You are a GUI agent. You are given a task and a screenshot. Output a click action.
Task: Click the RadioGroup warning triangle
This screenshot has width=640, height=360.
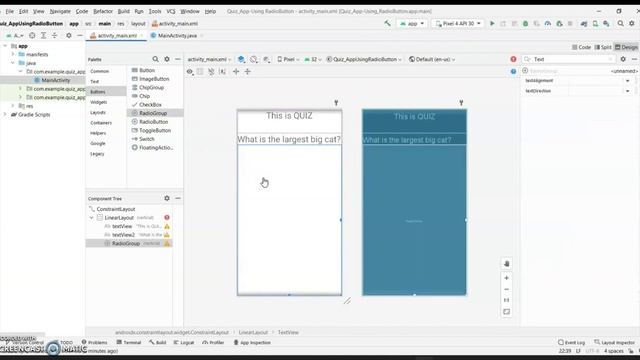pyautogui.click(x=167, y=243)
